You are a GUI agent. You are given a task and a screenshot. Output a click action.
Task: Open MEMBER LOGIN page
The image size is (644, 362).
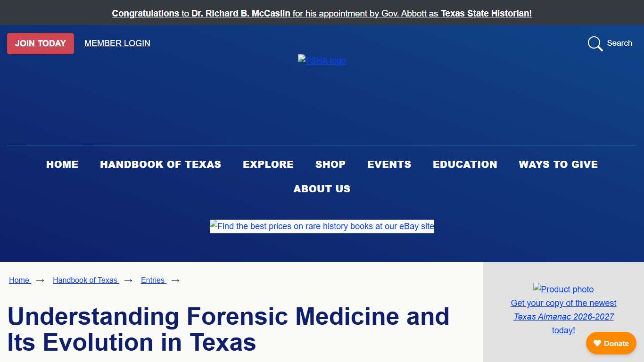click(x=117, y=43)
